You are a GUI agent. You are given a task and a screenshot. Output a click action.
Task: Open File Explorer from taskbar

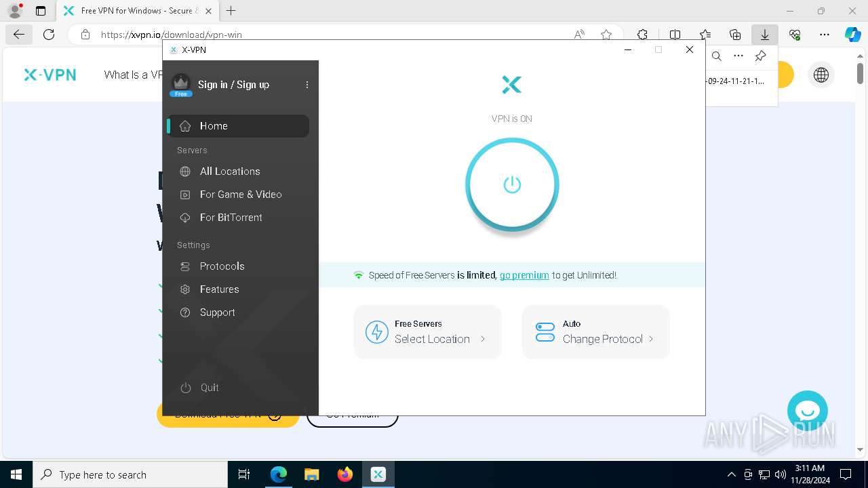(x=311, y=474)
